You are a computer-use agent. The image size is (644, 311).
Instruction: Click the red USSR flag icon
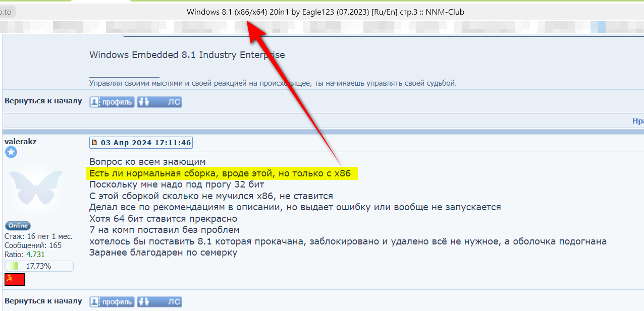point(15,279)
